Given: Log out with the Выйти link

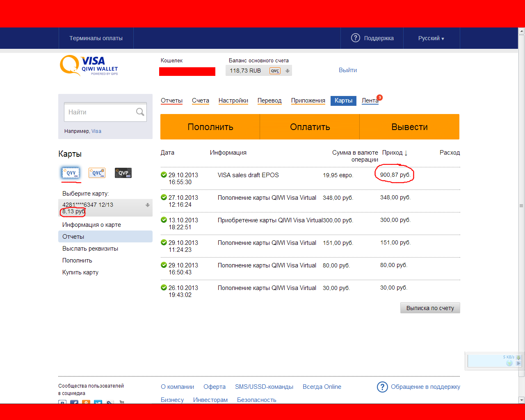Looking at the screenshot, I should point(348,70).
